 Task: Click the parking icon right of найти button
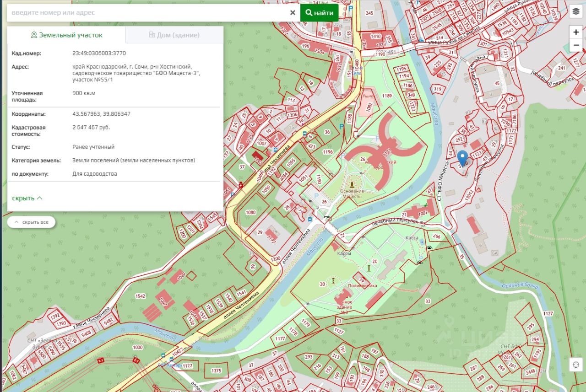(x=351, y=9)
